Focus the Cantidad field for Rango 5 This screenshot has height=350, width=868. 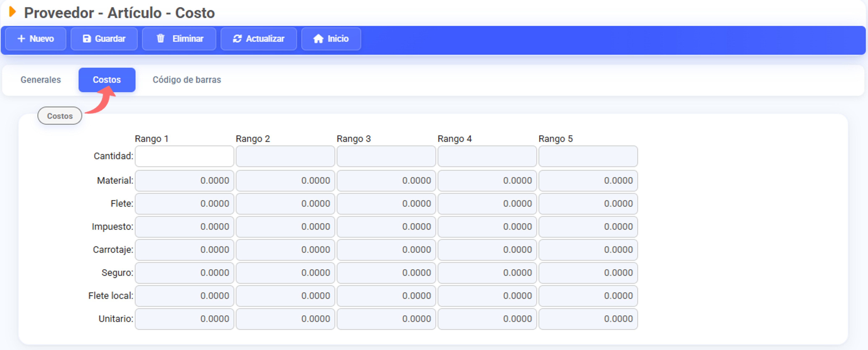[x=588, y=156]
